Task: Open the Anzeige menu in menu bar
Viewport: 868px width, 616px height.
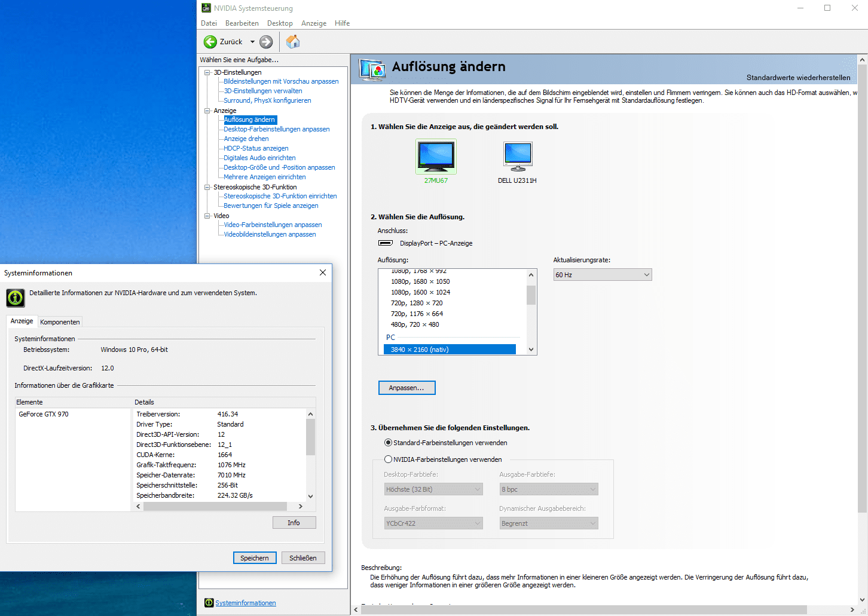Action: tap(314, 23)
